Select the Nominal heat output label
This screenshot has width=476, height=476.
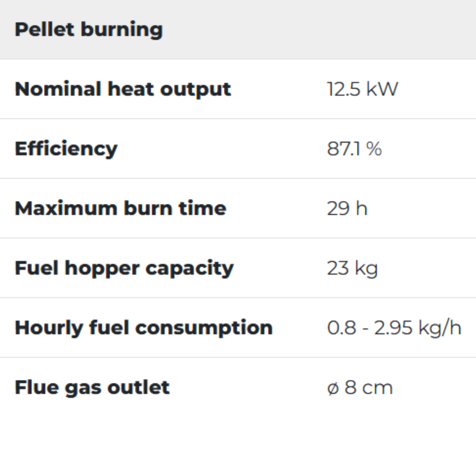click(123, 89)
